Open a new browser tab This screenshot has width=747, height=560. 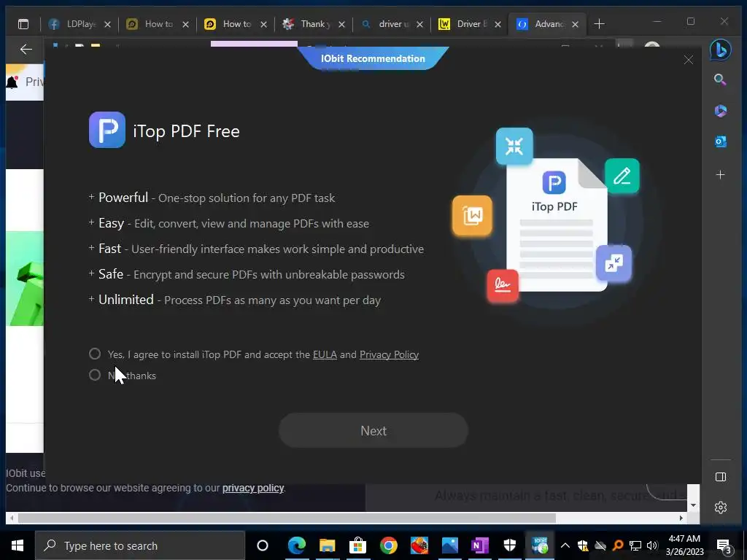tap(600, 24)
